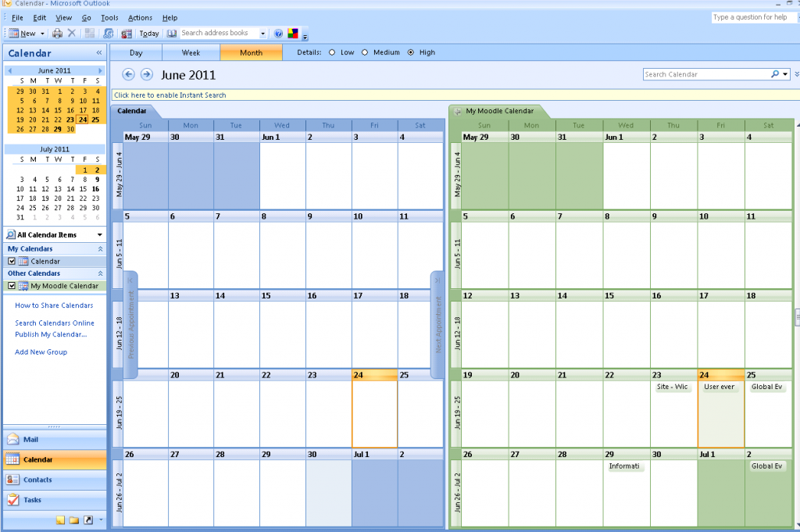800x532 pixels.
Task: Open the Address Book icon
Action: click(172, 34)
